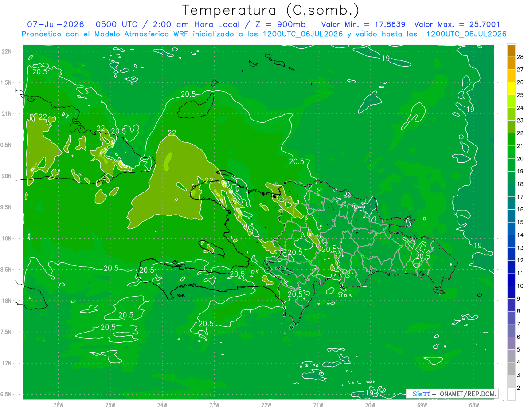This screenshot has width=532, height=411.
Task: Click the "22" contour label above the large olive region
Action: point(172,133)
